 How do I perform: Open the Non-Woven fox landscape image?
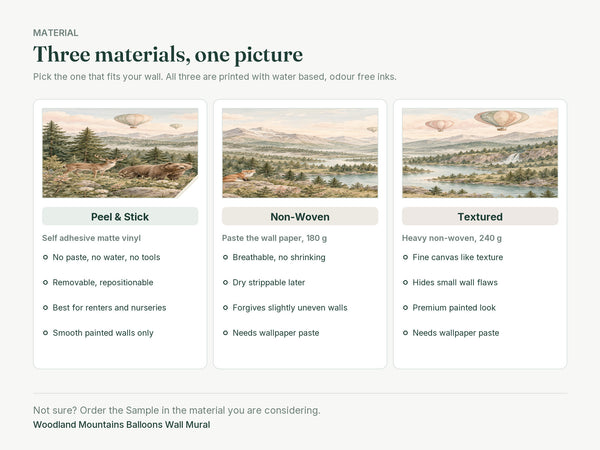[300, 153]
